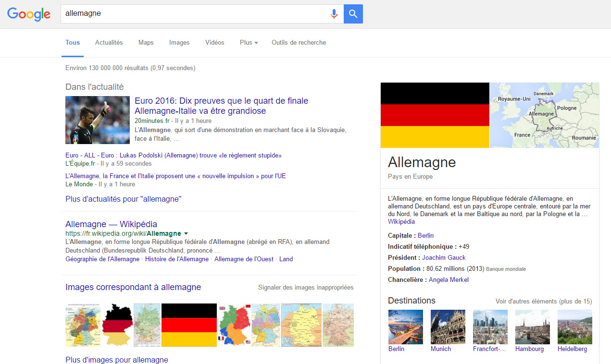Image resolution: width=611 pixels, height=364 pixels.
Task: Click the Google logo
Action: pyautogui.click(x=29, y=14)
